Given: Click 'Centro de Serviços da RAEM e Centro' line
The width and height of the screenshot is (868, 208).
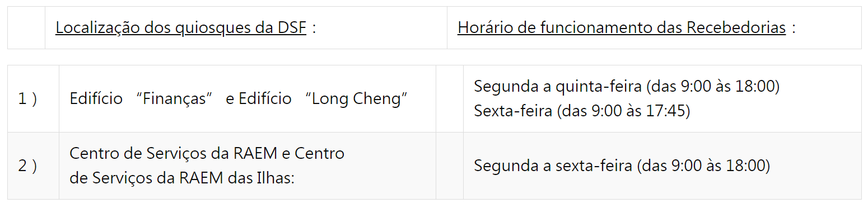Looking at the screenshot, I should point(207,154).
